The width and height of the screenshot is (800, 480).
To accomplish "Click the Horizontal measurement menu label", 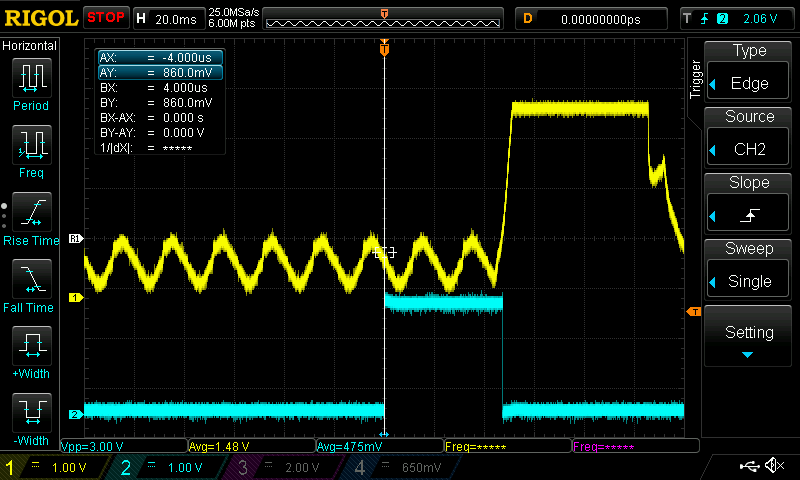I will [30, 46].
